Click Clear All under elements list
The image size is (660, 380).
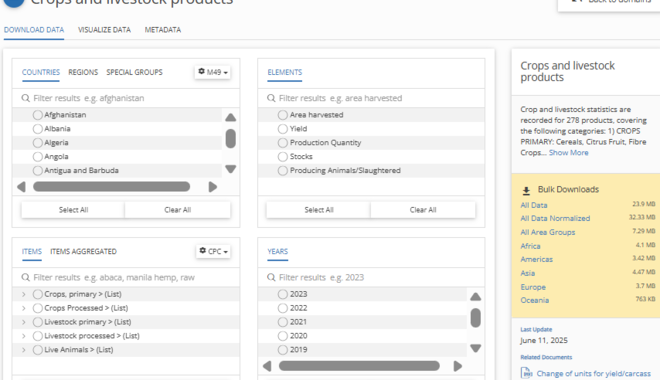pos(423,210)
